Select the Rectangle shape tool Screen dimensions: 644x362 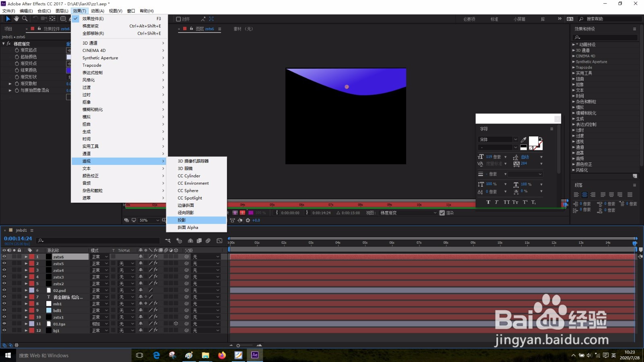pyautogui.click(x=63, y=19)
